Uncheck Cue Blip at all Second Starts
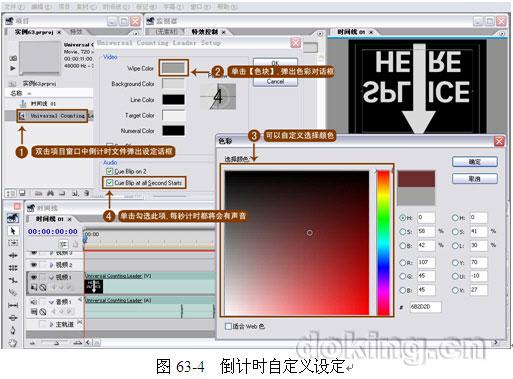 tap(109, 183)
